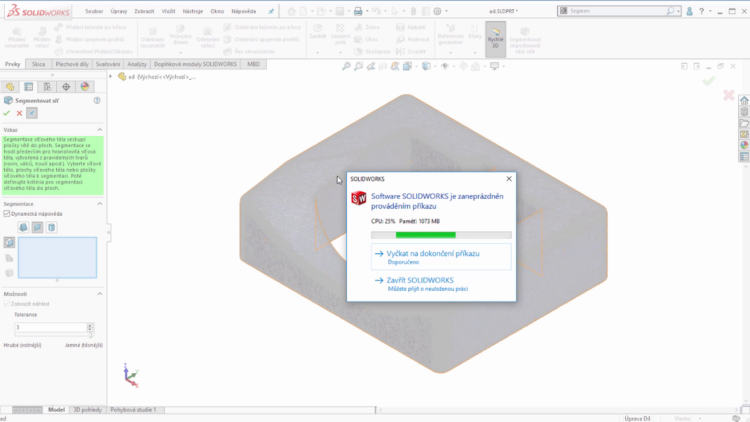Open the Soubor menu
This screenshot has width=750, height=422.
tap(94, 11)
